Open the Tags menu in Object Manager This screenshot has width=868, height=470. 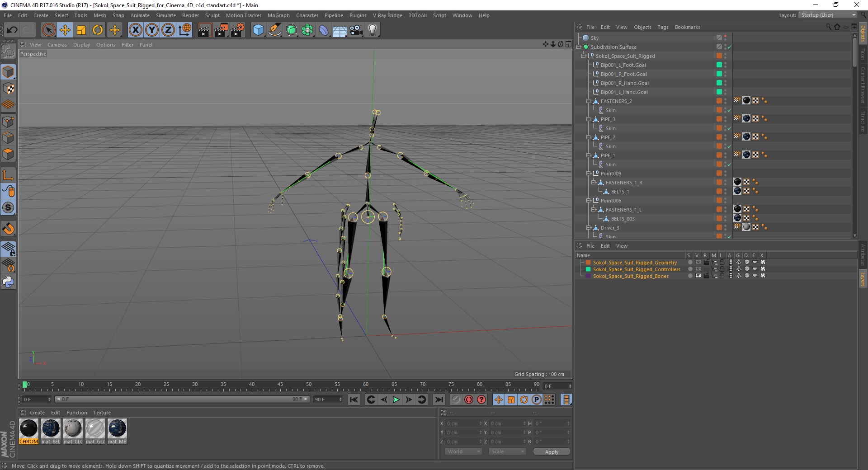point(663,27)
